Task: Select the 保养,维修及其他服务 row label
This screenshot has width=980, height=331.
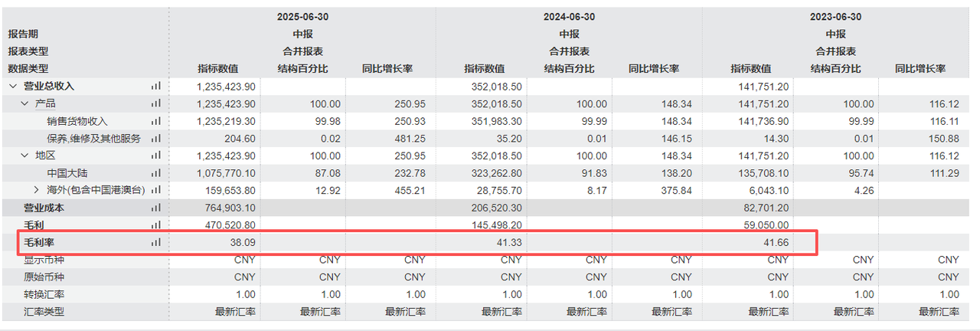Action: coord(94,139)
